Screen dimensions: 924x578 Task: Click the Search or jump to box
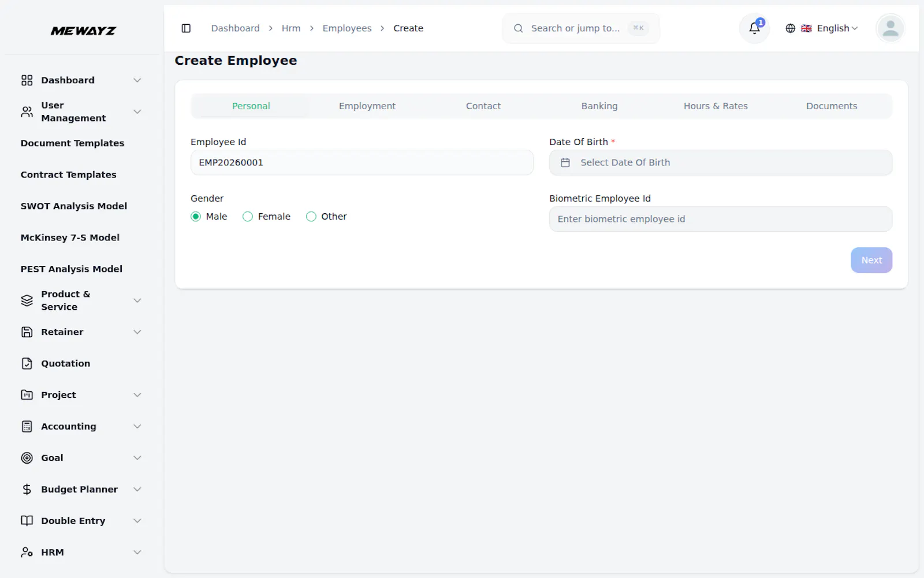pyautogui.click(x=581, y=28)
